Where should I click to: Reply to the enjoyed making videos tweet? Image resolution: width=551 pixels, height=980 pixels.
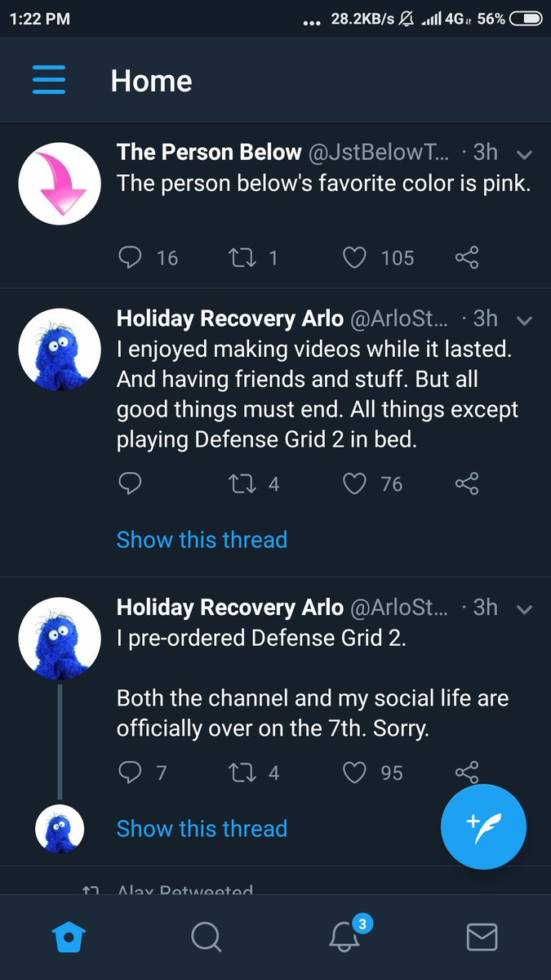[130, 484]
